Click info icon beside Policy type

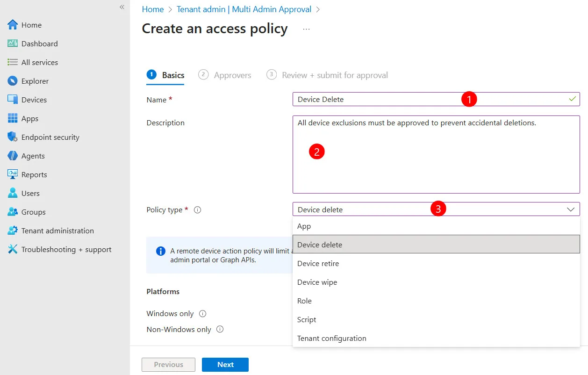pos(197,210)
